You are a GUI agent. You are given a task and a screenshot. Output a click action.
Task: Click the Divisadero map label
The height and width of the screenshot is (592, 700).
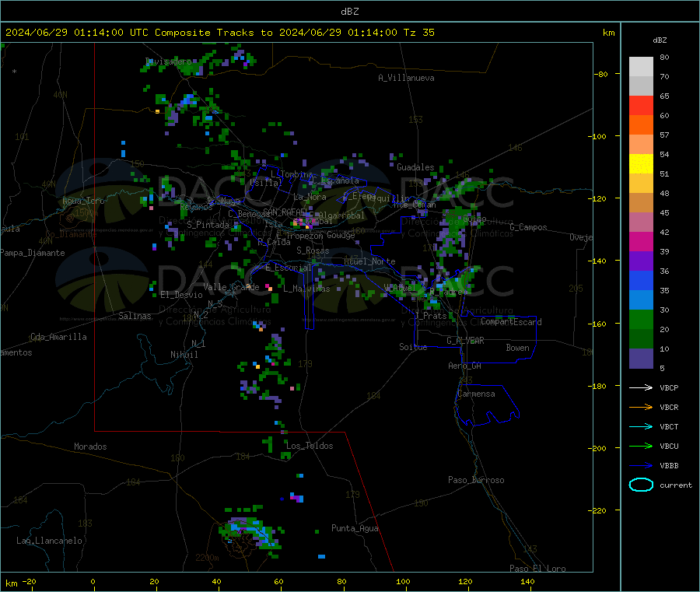168,61
